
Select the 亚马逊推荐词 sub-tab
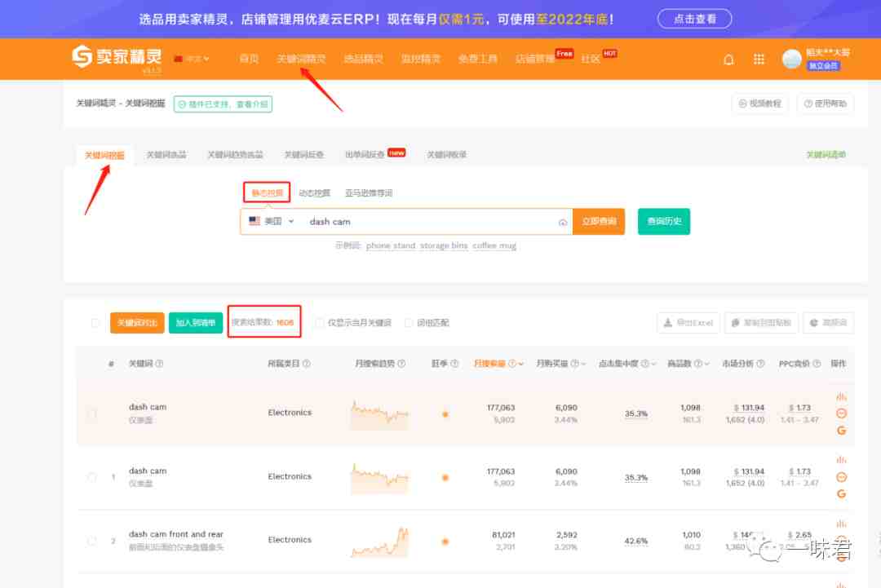click(x=369, y=192)
